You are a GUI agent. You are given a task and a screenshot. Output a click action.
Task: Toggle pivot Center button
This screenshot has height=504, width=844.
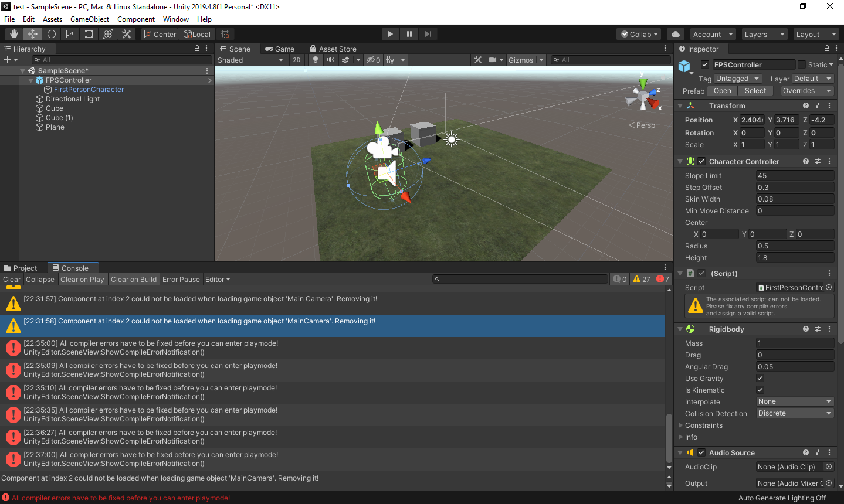coord(160,34)
